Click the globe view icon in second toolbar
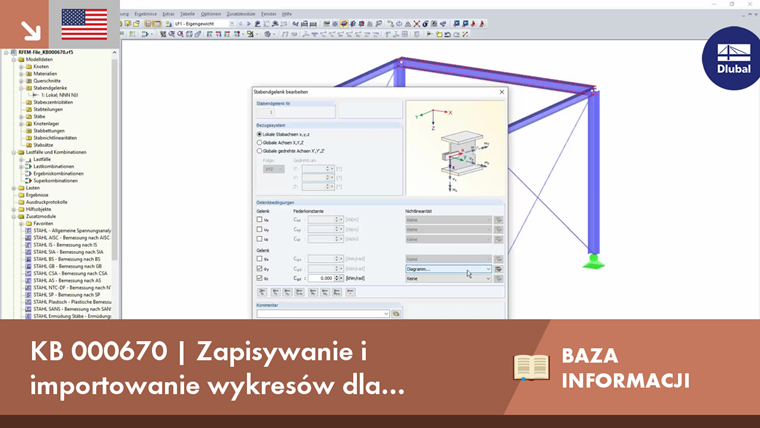The width and height of the screenshot is (760, 428). coord(267,34)
